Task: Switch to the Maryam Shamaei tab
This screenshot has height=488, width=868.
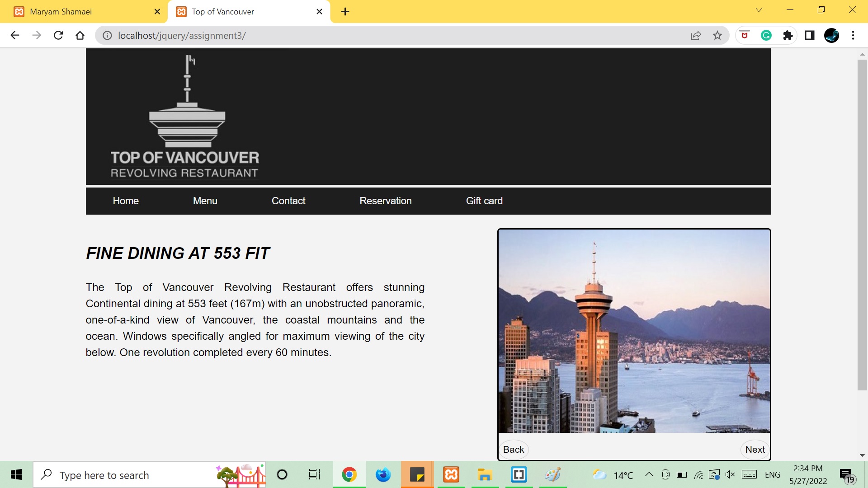Action: point(84,12)
